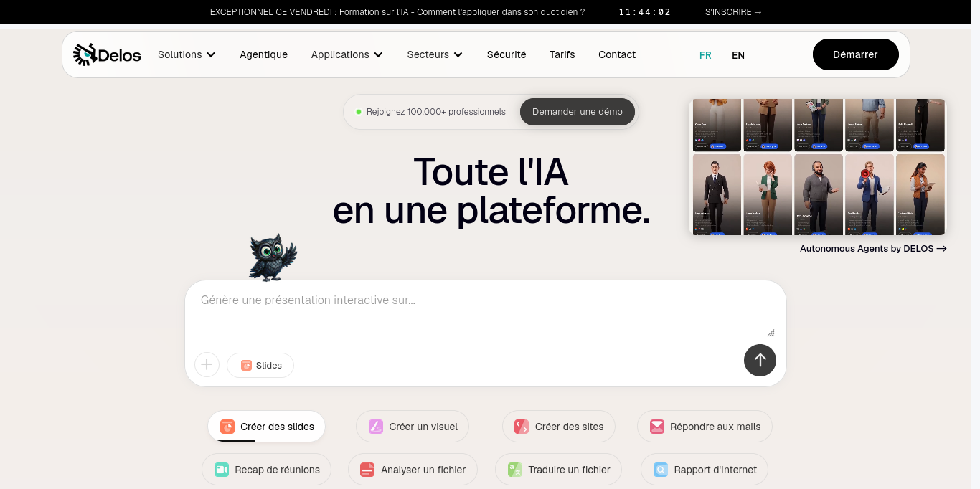
Task: Open Autonomous Agents by DELOS link
Action: coord(873,249)
